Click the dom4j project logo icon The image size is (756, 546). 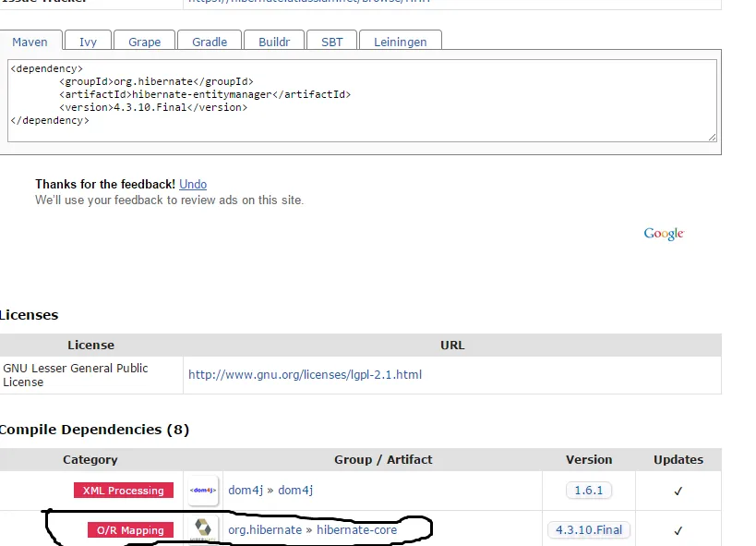pos(203,491)
